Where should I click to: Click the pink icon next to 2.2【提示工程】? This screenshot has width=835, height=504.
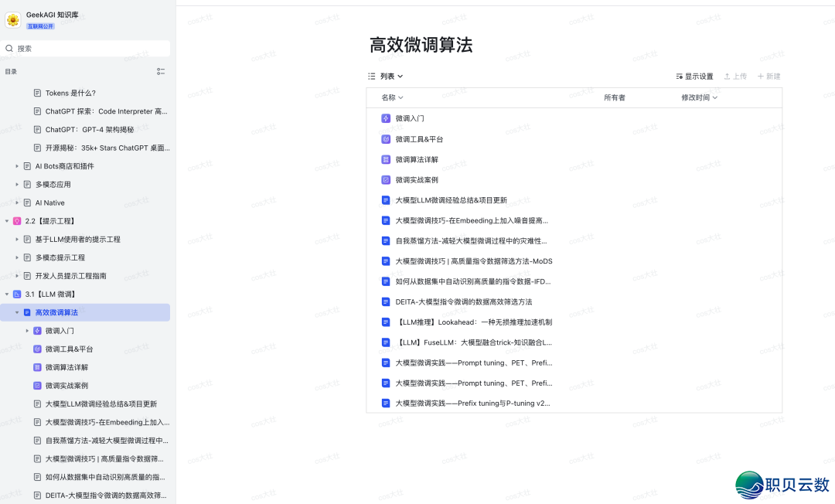tap(17, 221)
